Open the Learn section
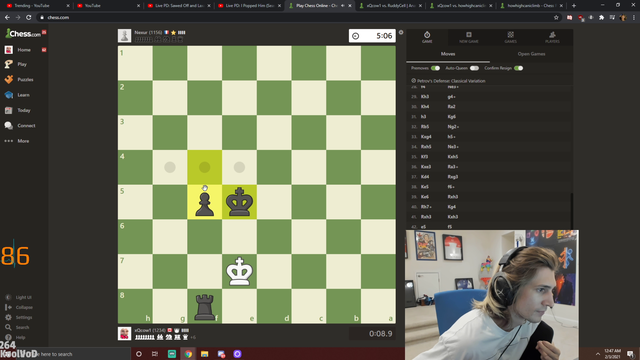Screen dimensions: 640x360 tap(24, 95)
